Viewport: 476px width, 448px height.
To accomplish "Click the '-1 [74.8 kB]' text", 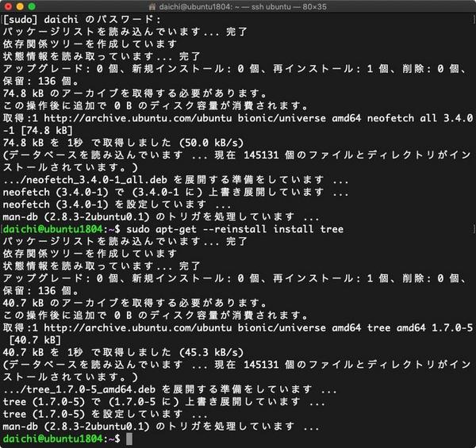I will point(37,130).
